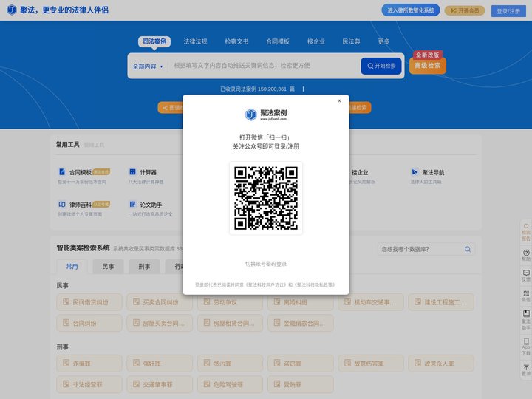532x399 pixels.
Task: Open 民间借贷纠纷 database
Action: tap(89, 302)
